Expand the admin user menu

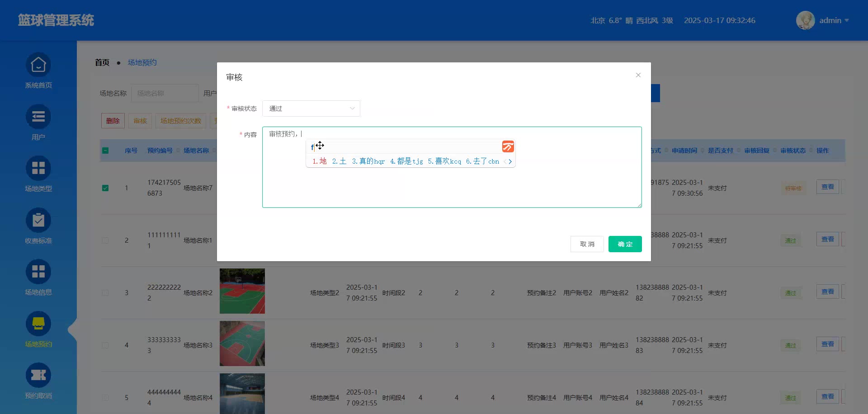click(834, 20)
